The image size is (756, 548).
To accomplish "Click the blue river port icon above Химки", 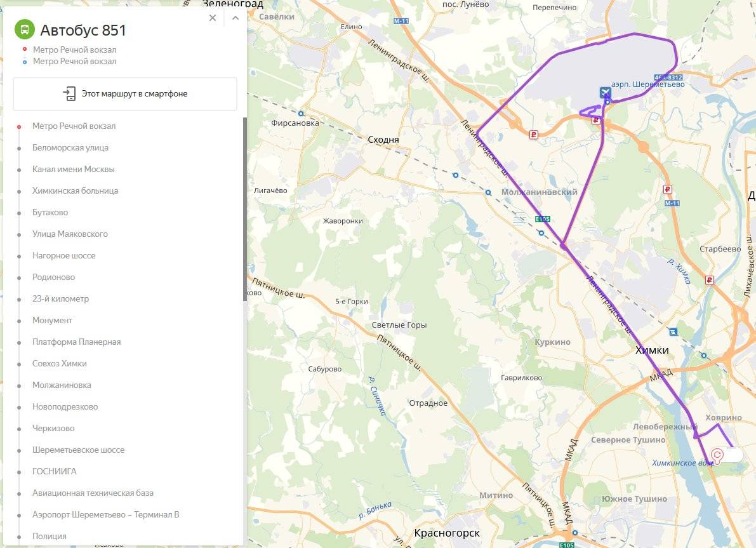I will coord(673,332).
